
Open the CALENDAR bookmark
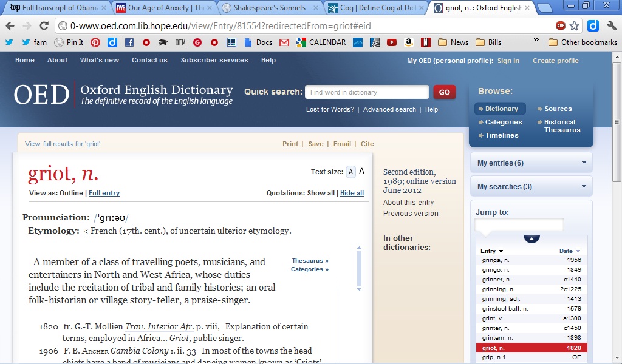[x=321, y=42]
